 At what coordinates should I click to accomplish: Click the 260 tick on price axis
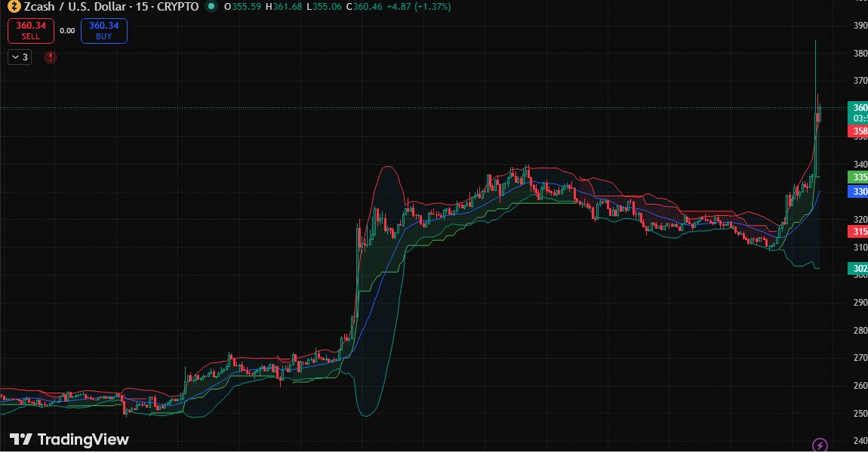pos(860,386)
